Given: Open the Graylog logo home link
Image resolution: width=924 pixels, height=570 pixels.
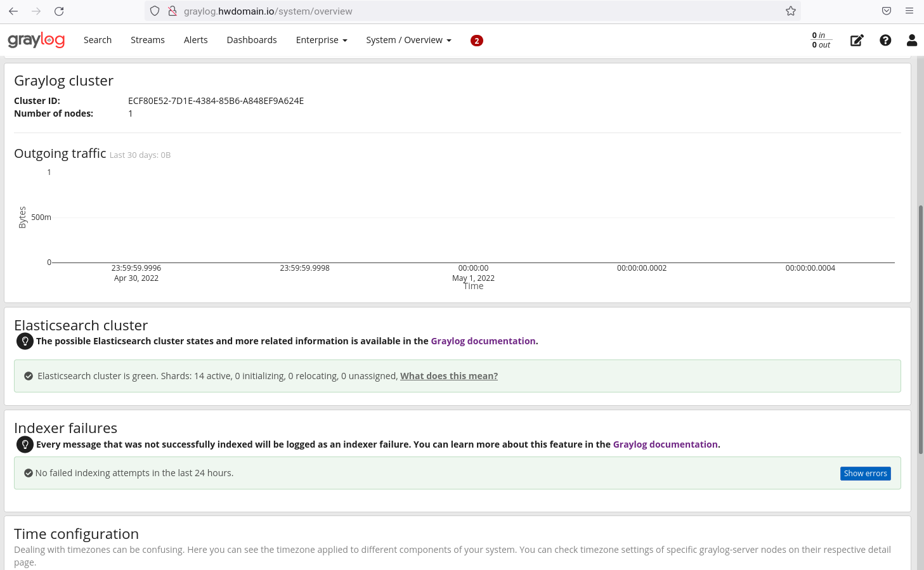Looking at the screenshot, I should click(x=36, y=40).
